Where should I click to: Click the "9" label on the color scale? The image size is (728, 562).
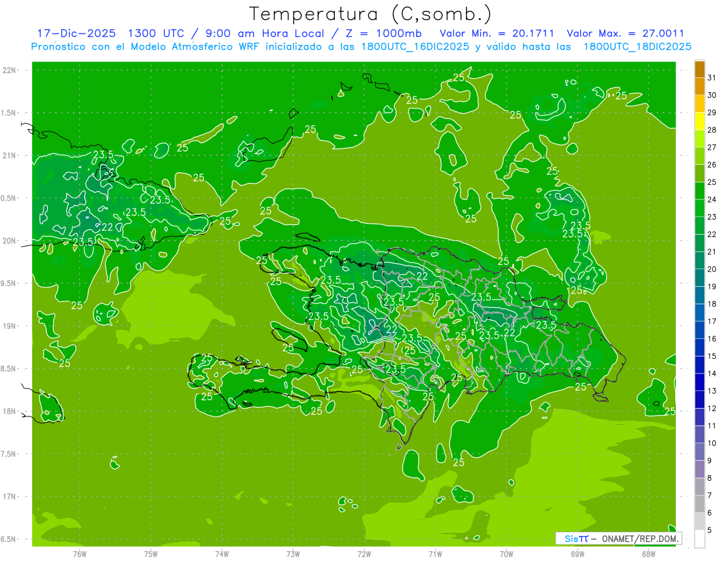click(x=710, y=461)
